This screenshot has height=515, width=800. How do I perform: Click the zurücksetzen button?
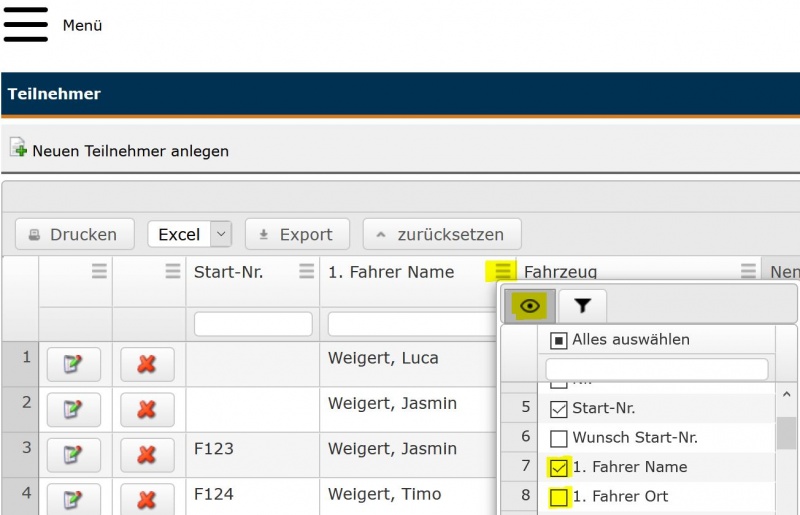441,234
